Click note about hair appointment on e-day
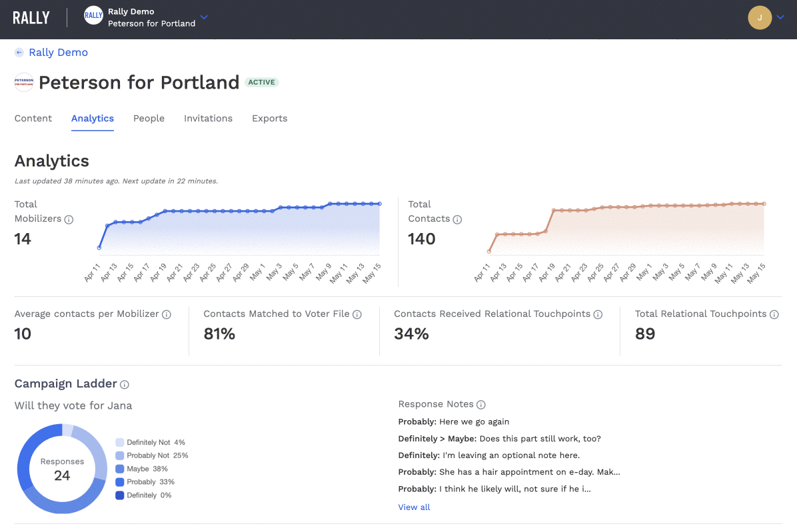 point(530,472)
